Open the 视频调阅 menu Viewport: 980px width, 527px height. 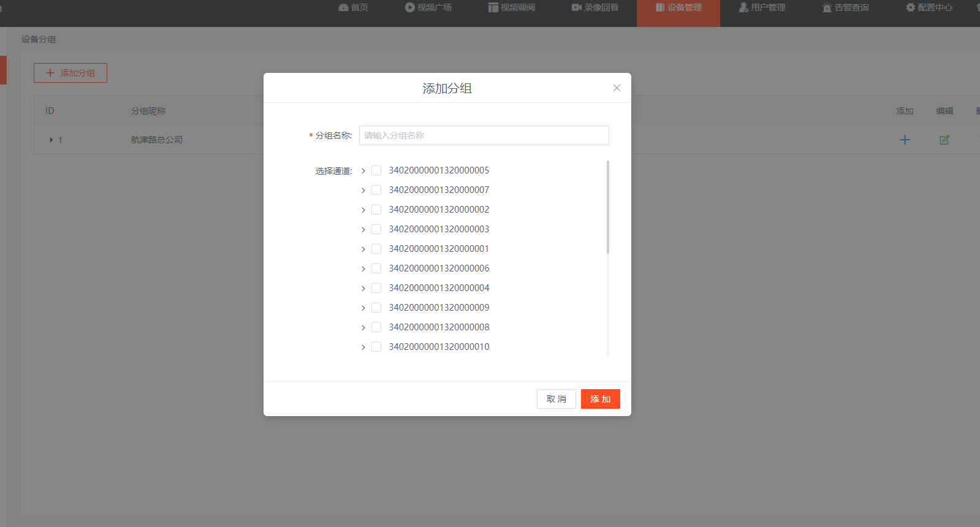tap(512, 7)
